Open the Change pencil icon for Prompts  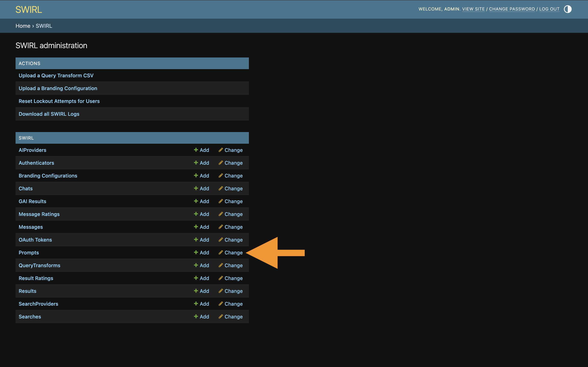221,252
